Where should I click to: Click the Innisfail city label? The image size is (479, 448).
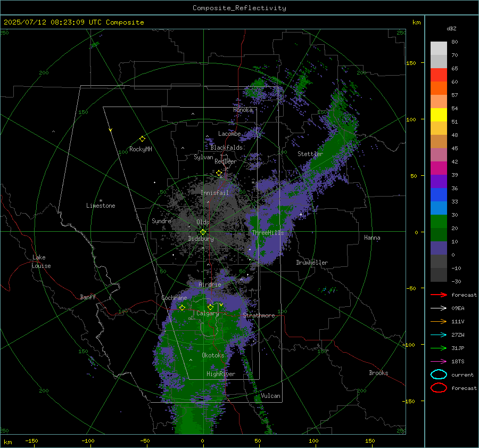click(x=214, y=193)
